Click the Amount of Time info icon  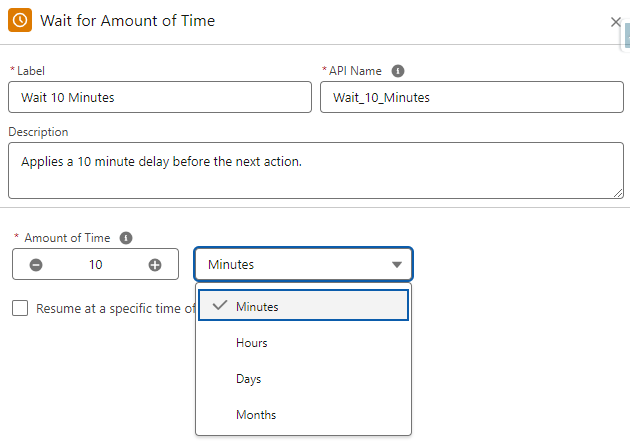(126, 238)
